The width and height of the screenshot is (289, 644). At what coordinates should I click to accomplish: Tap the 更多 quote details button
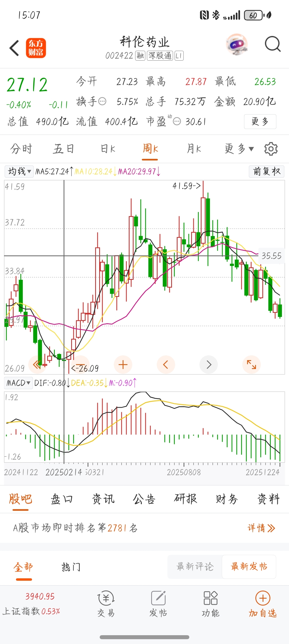(260, 121)
